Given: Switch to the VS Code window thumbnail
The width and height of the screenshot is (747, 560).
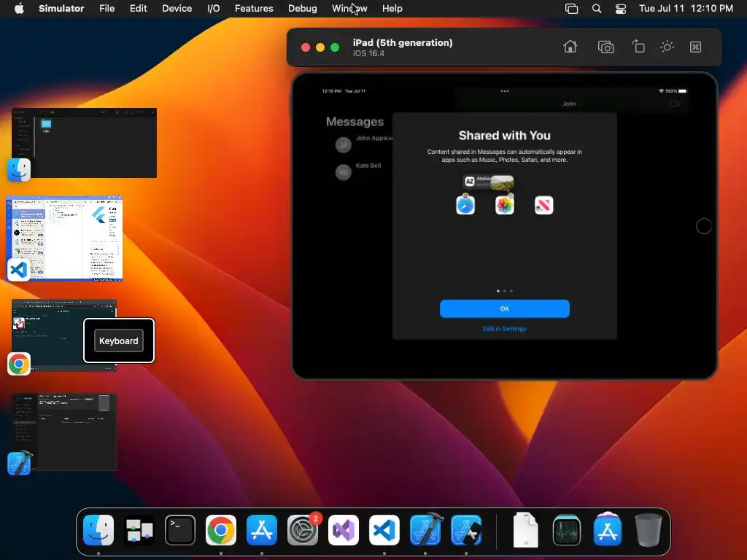Looking at the screenshot, I should click(x=64, y=238).
